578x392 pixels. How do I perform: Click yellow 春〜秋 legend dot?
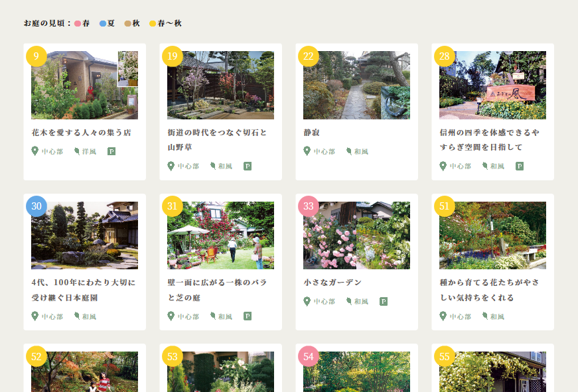(x=153, y=24)
